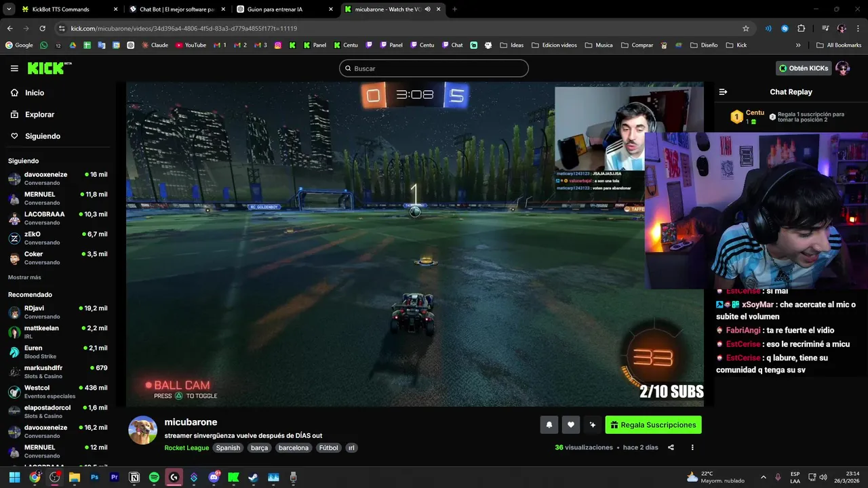Open Steam from the taskbar
Screen dimensions: 868x488
click(253, 477)
